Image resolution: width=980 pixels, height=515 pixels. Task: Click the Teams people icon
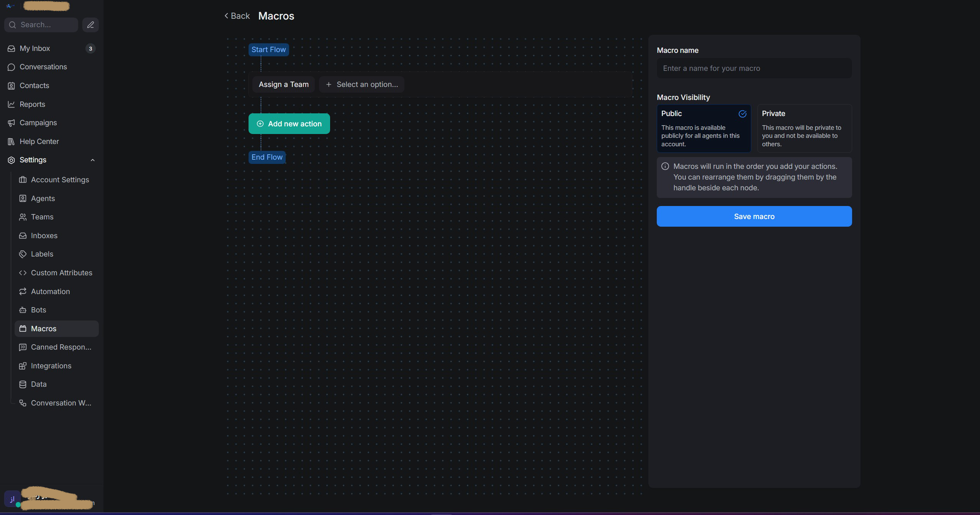23,217
